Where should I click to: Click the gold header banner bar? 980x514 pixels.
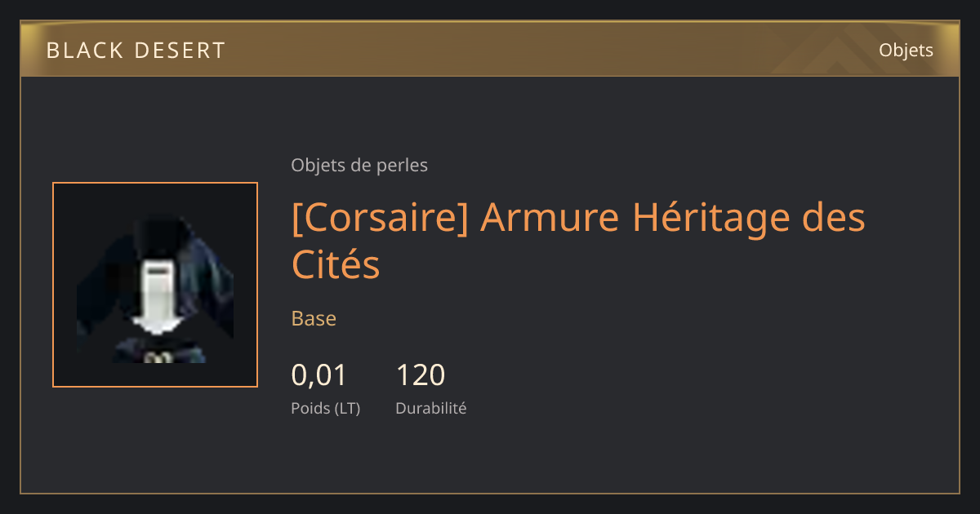coord(490,49)
